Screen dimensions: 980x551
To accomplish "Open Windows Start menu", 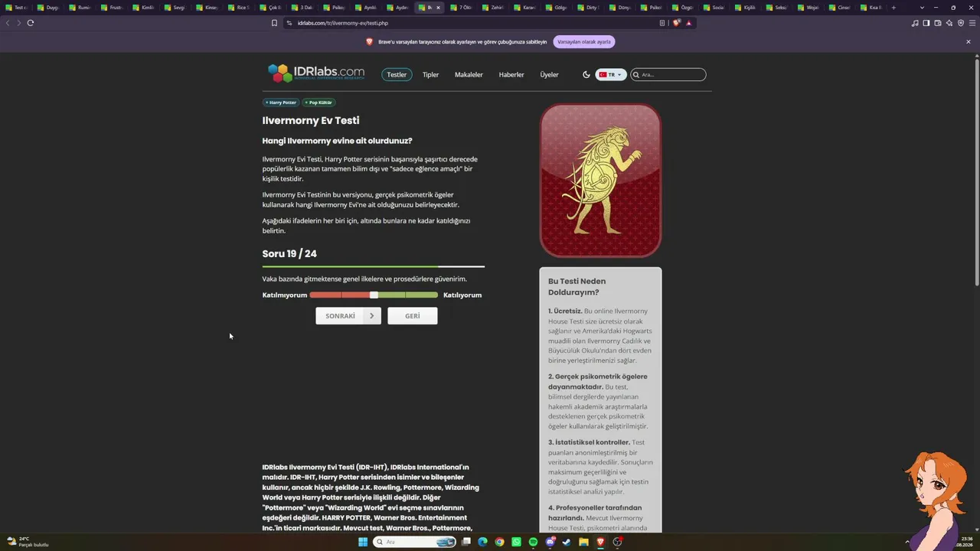I will point(363,542).
